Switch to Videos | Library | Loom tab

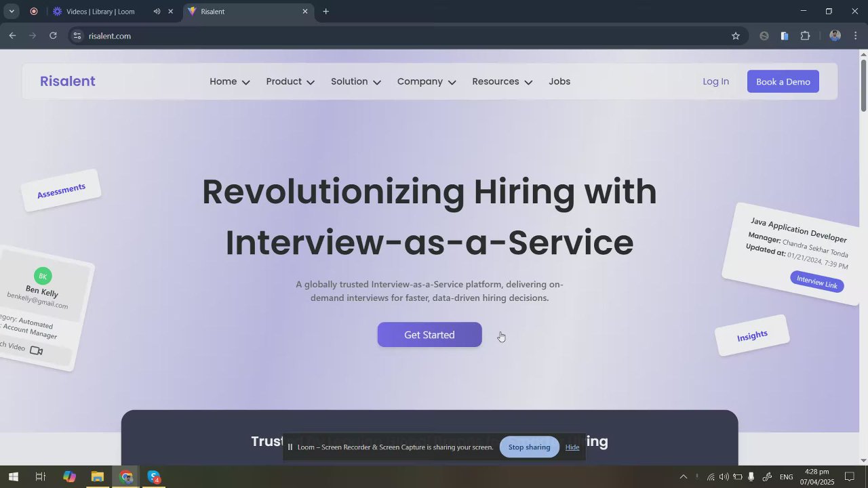tap(100, 12)
